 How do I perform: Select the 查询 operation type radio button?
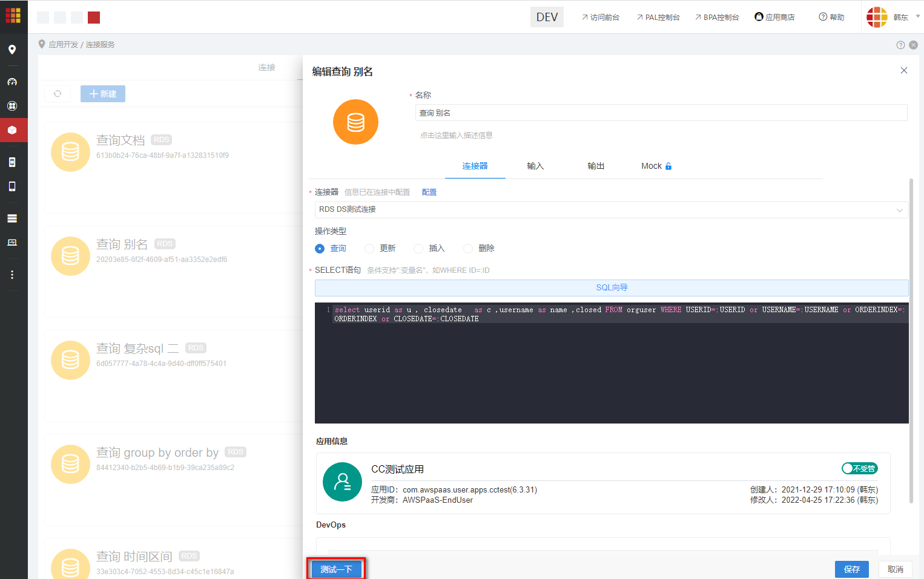(320, 248)
